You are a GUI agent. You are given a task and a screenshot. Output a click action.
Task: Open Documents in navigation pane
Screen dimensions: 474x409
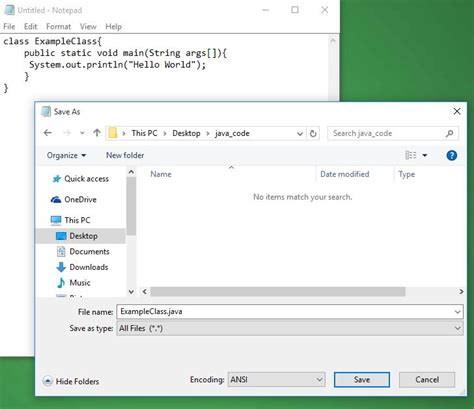coord(89,252)
